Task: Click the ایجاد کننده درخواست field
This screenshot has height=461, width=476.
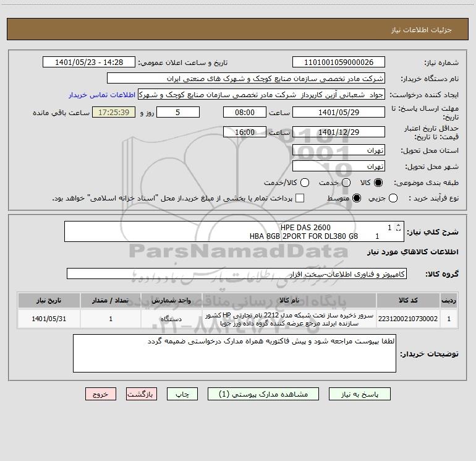Action: 261,95
